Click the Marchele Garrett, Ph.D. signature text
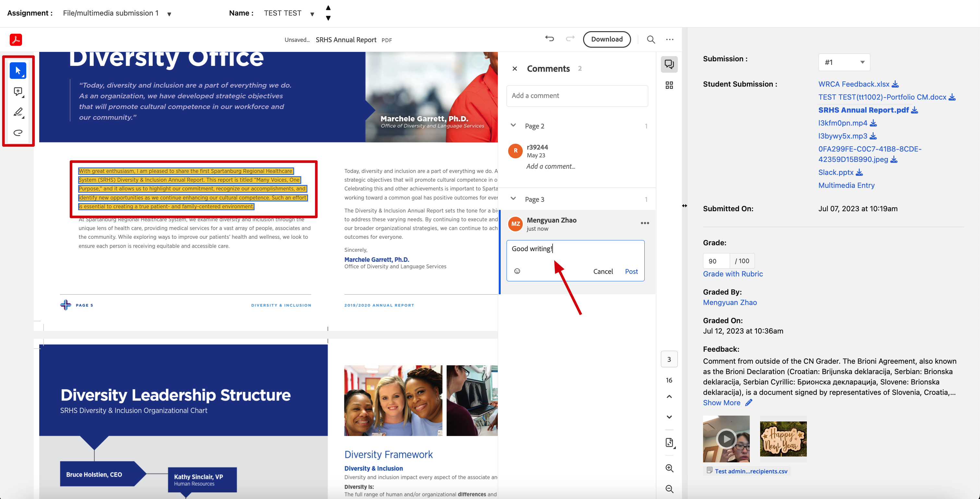The width and height of the screenshot is (980, 499). click(376, 260)
